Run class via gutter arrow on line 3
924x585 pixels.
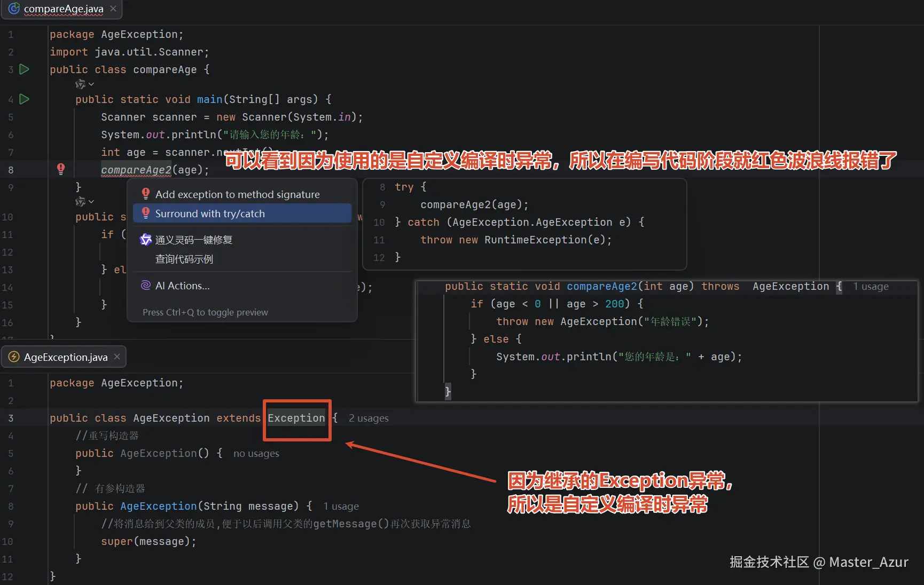point(24,69)
